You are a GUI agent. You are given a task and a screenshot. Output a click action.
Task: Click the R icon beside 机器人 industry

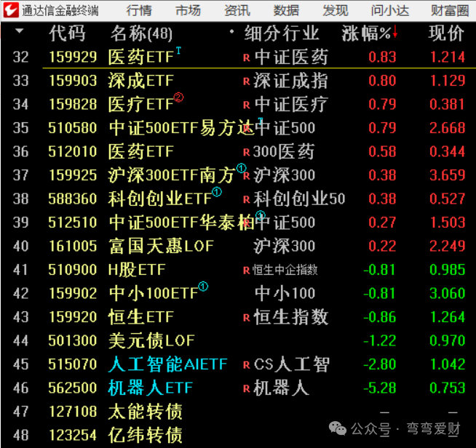pyautogui.click(x=246, y=388)
